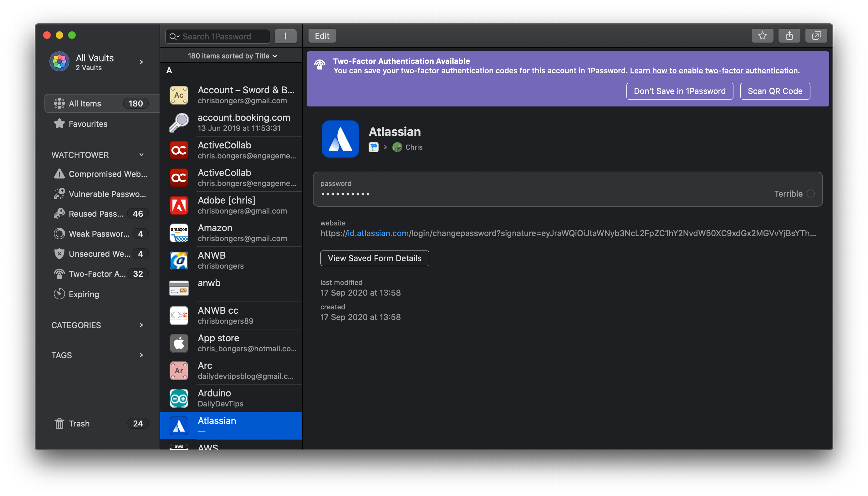
Task: Select the App store Apple icon
Action: 179,343
